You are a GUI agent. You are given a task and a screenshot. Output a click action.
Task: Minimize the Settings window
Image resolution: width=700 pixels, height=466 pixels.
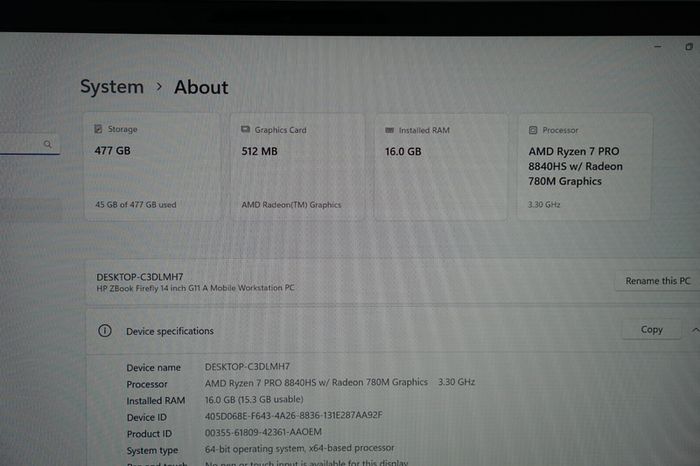pyautogui.click(x=658, y=46)
